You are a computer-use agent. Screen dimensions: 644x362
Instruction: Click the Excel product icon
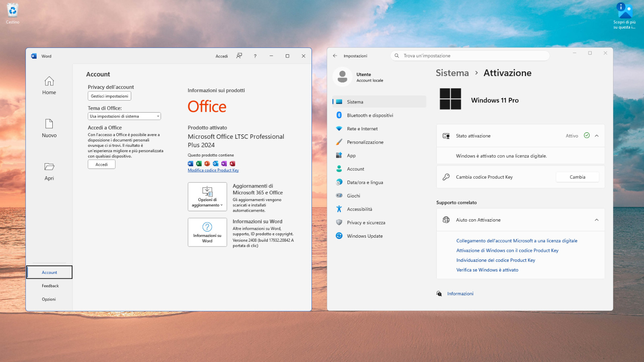199,163
